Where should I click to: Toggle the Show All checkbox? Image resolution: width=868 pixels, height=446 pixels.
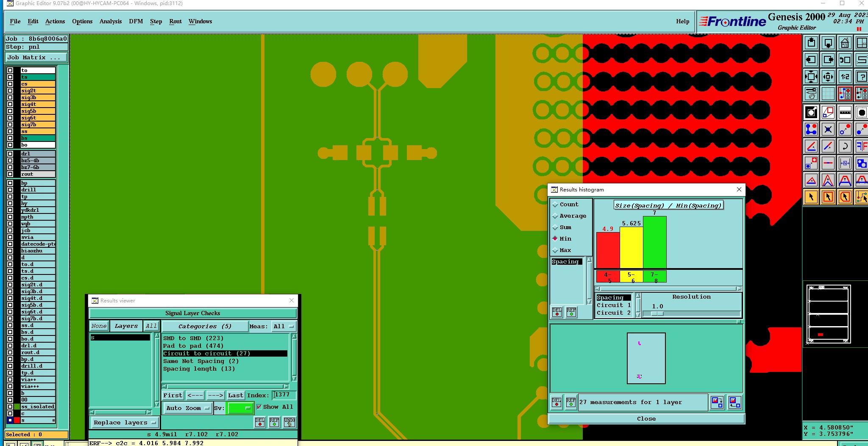(259, 407)
